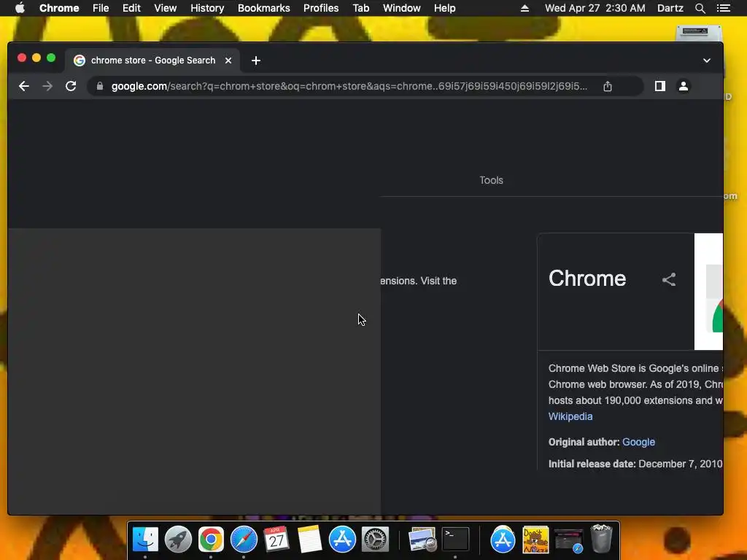This screenshot has height=560, width=747.
Task: Open Safari from the Dock
Action: click(x=244, y=540)
